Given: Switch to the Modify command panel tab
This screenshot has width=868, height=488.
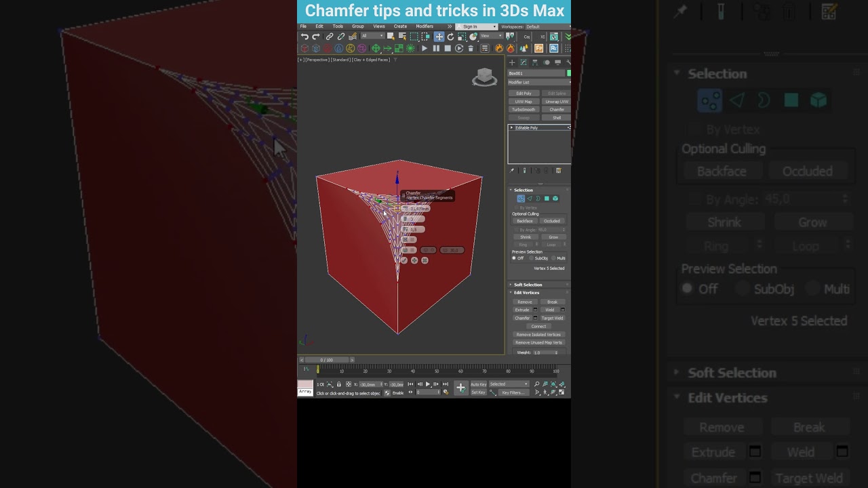Looking at the screenshot, I should 524,62.
